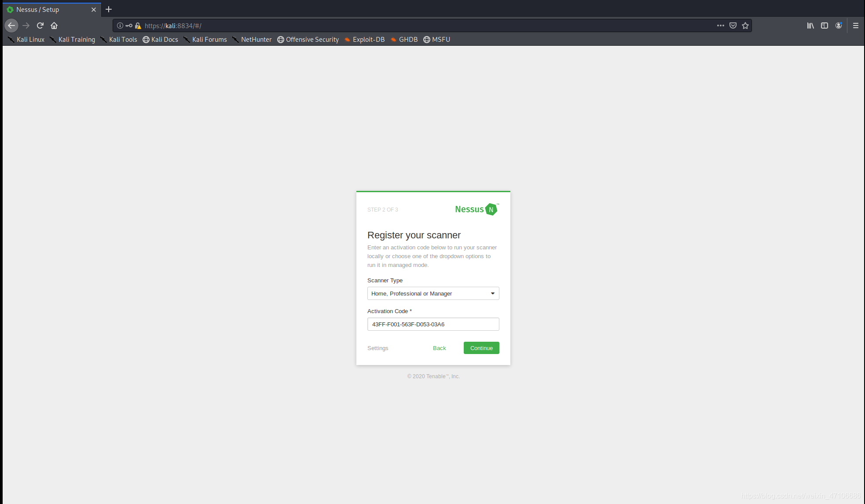865x504 pixels.
Task: Expand the Scanner Type dropdown
Action: point(433,293)
